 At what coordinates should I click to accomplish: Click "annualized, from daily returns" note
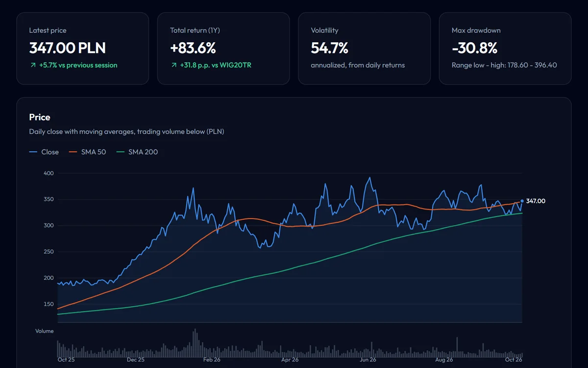click(358, 65)
